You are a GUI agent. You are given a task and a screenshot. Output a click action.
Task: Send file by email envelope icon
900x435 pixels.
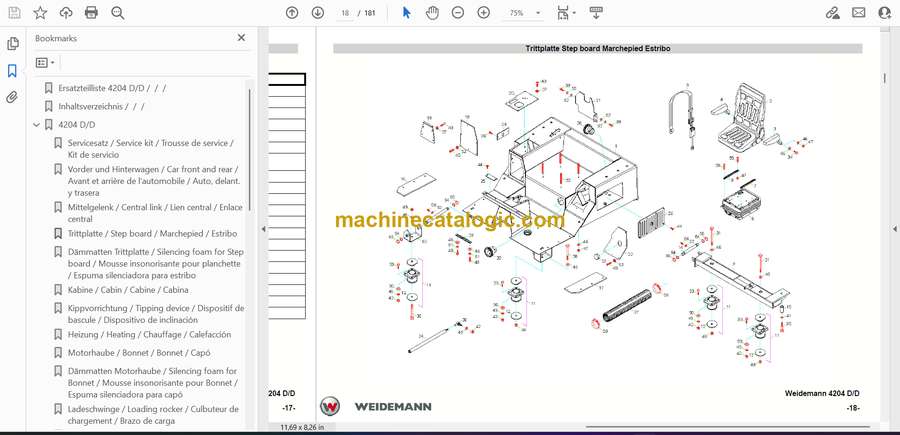[x=859, y=13]
